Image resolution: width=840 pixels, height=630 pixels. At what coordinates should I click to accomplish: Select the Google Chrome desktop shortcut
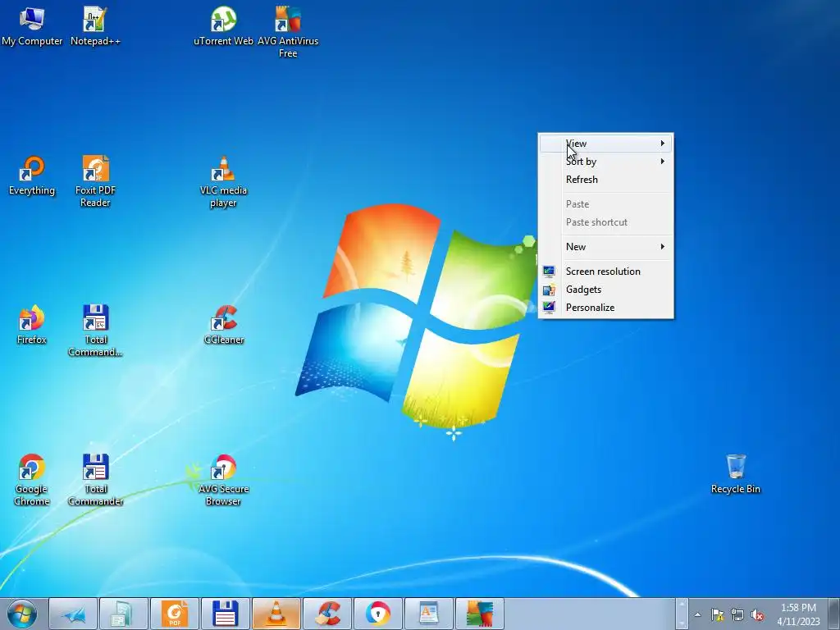pyautogui.click(x=32, y=479)
